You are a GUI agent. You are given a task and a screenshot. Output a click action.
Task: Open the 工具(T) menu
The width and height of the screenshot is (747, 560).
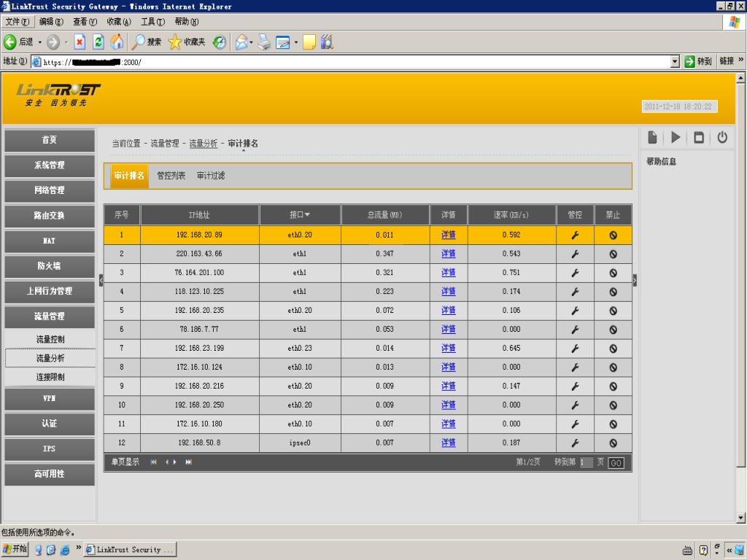(153, 21)
